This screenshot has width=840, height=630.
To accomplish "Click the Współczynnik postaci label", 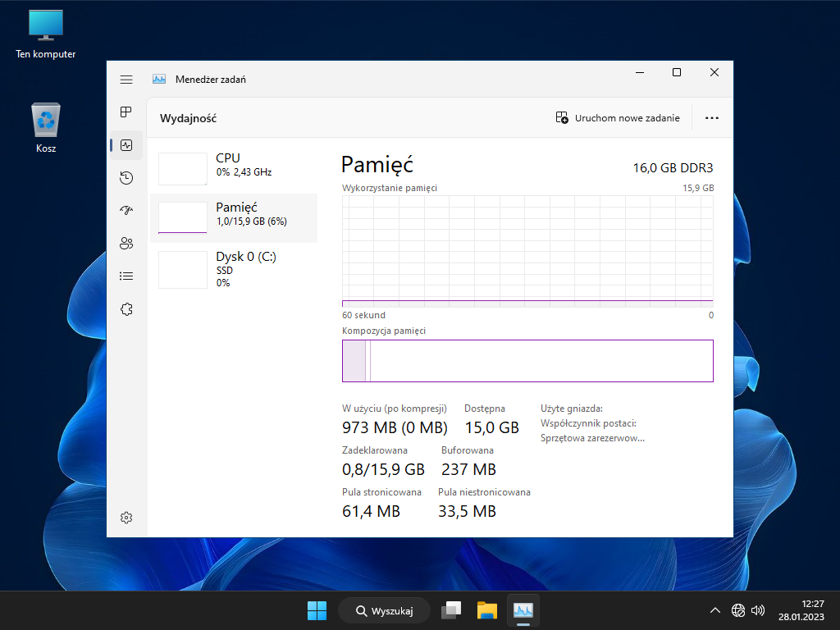I will click(x=588, y=423).
